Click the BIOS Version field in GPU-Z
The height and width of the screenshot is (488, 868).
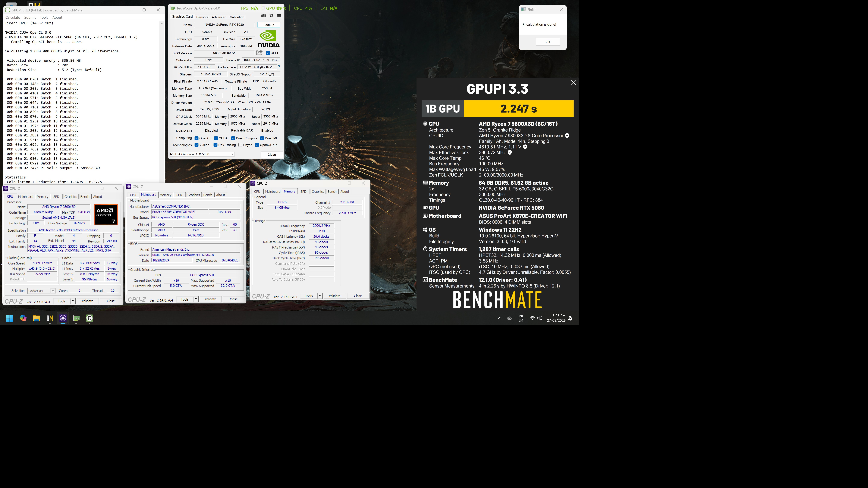[x=224, y=53]
